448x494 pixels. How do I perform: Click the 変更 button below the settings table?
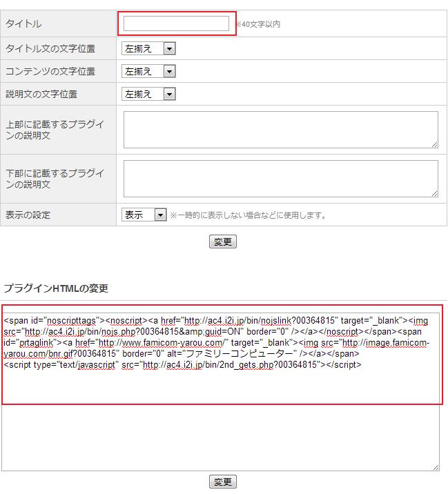click(223, 241)
